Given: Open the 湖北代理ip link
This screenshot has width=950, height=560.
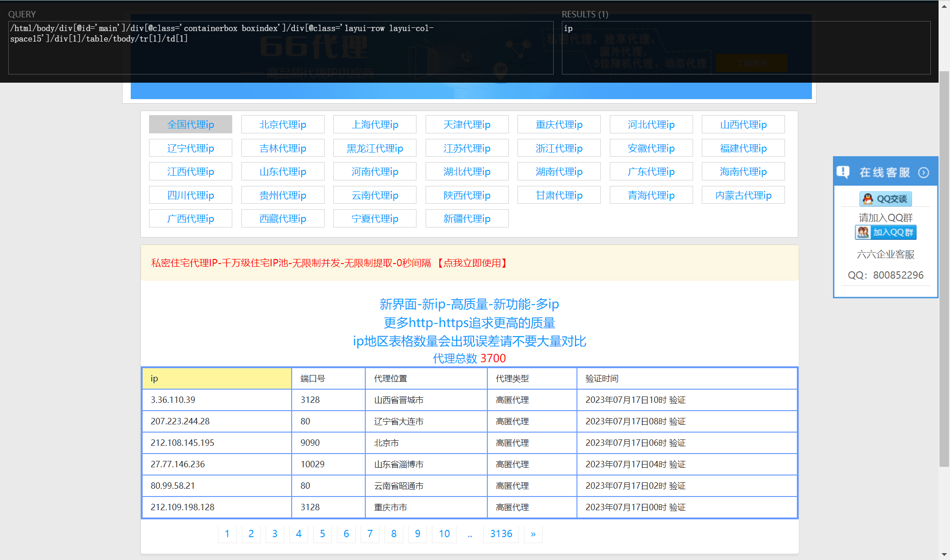Looking at the screenshot, I should (x=467, y=171).
